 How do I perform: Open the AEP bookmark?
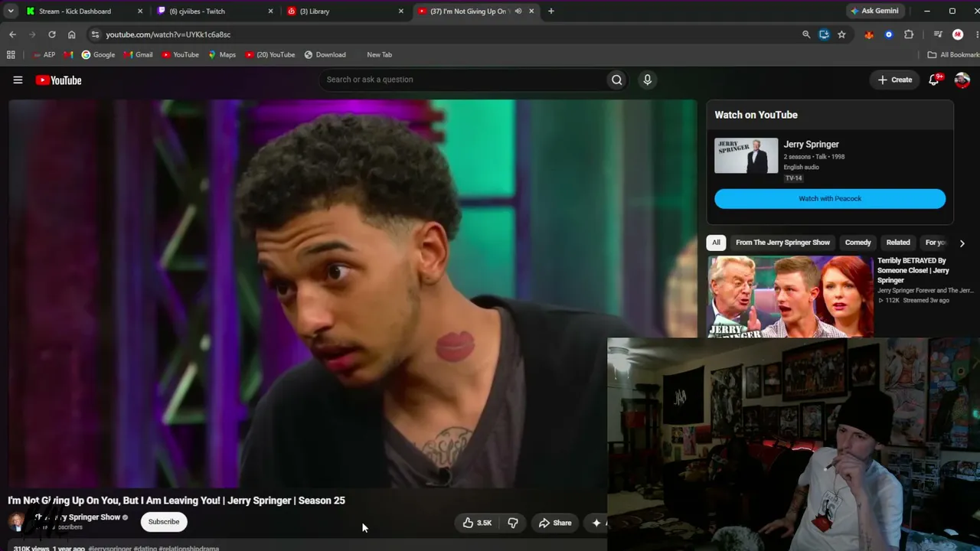click(x=44, y=54)
